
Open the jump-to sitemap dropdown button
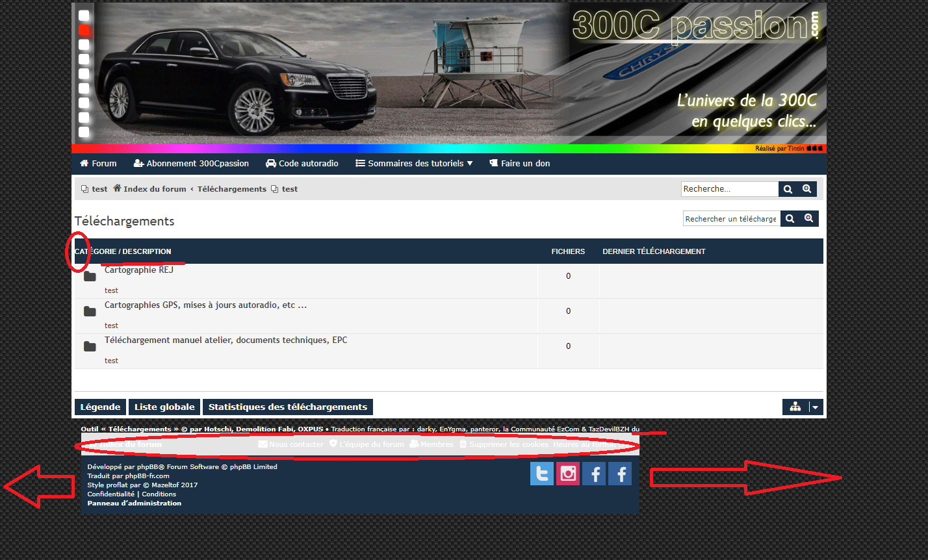803,407
